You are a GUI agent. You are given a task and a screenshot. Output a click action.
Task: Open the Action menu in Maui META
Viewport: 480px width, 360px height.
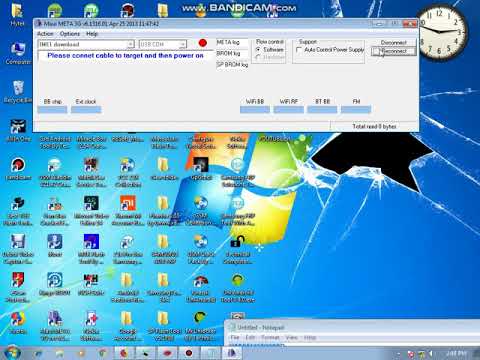tap(45, 34)
